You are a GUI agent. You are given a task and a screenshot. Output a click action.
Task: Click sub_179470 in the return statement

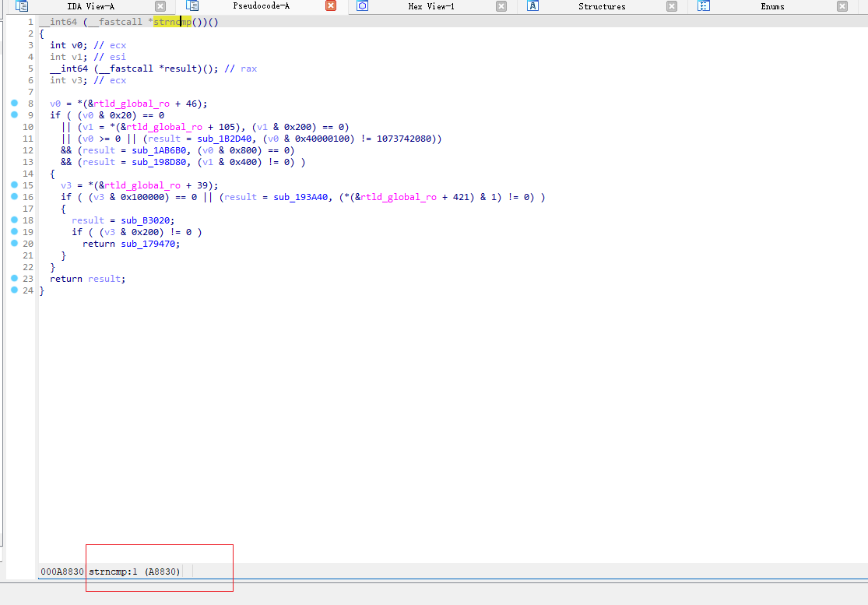tap(149, 244)
